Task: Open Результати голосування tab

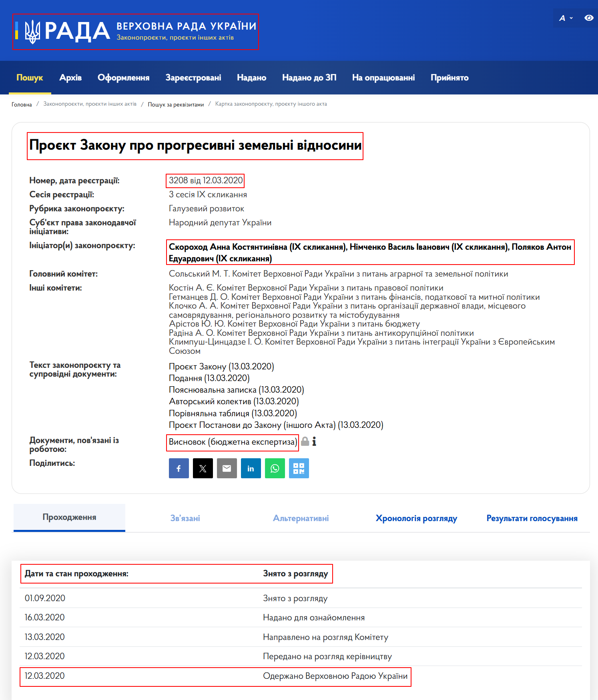Action: (532, 518)
